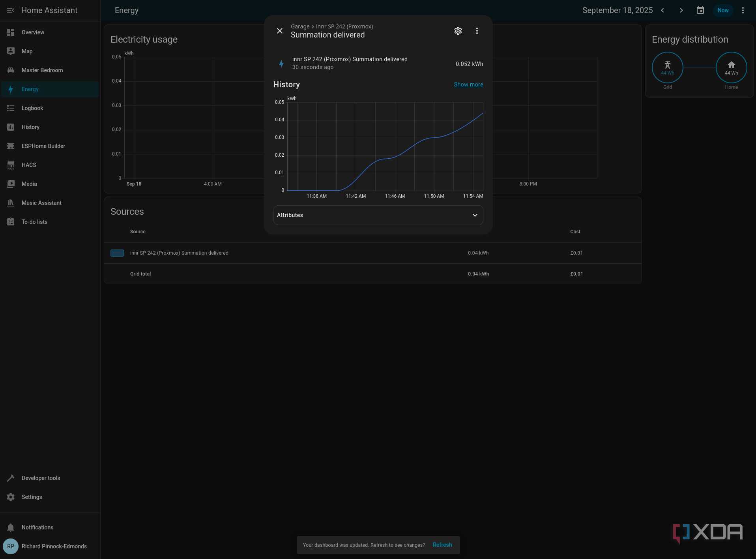Image resolution: width=756 pixels, height=559 pixels.
Task: Go to the Master Bedroom dashboard
Action: click(50, 70)
